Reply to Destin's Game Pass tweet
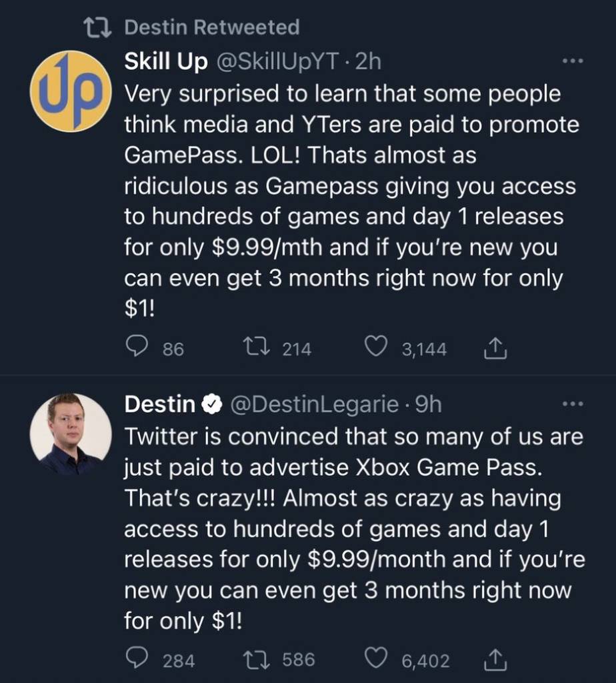The height and width of the screenshot is (683, 616). tap(137, 659)
